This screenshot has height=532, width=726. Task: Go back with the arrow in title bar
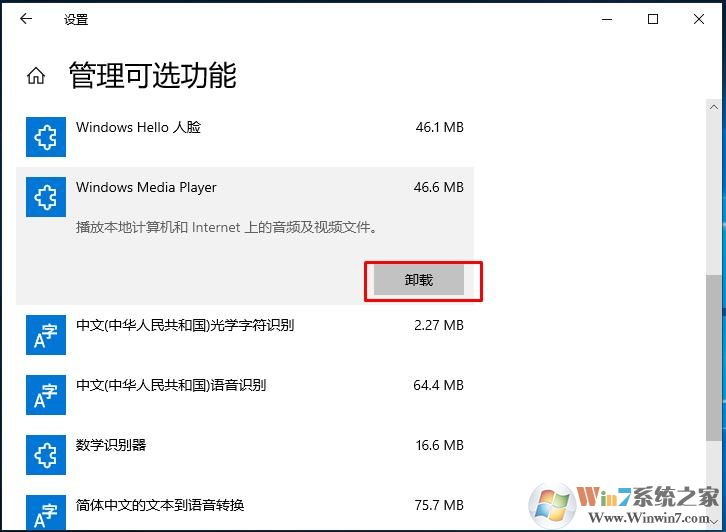26,19
